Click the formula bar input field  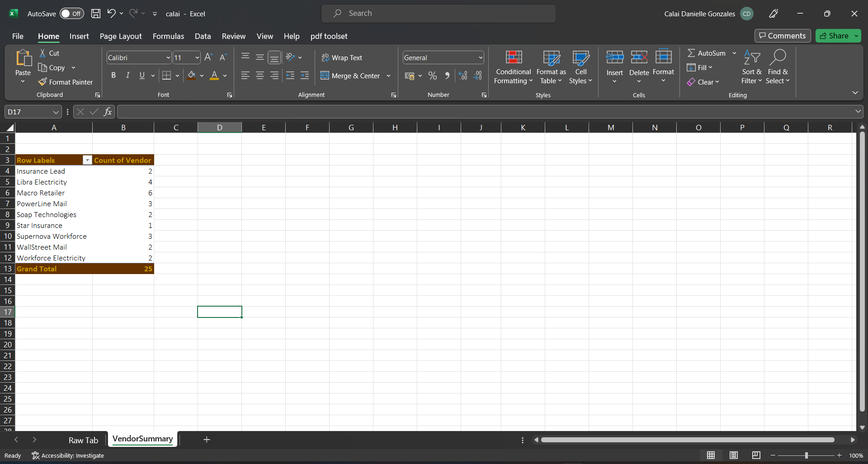point(485,112)
